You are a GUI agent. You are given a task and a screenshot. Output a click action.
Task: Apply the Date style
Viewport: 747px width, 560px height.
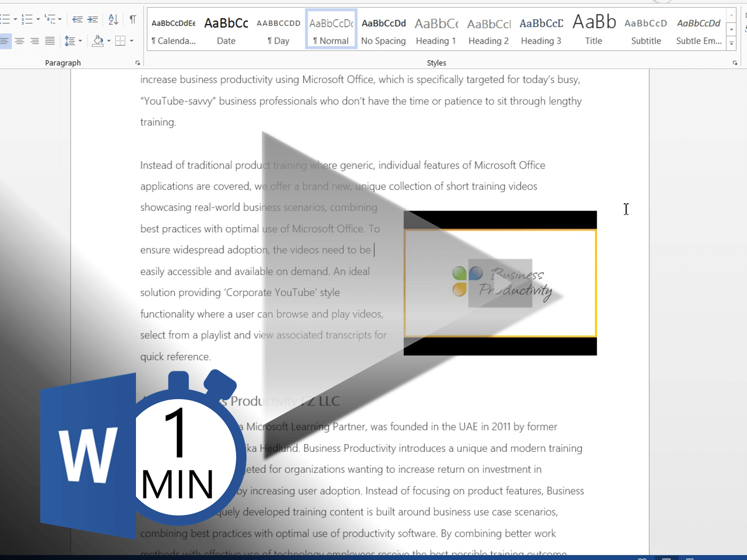tap(226, 30)
